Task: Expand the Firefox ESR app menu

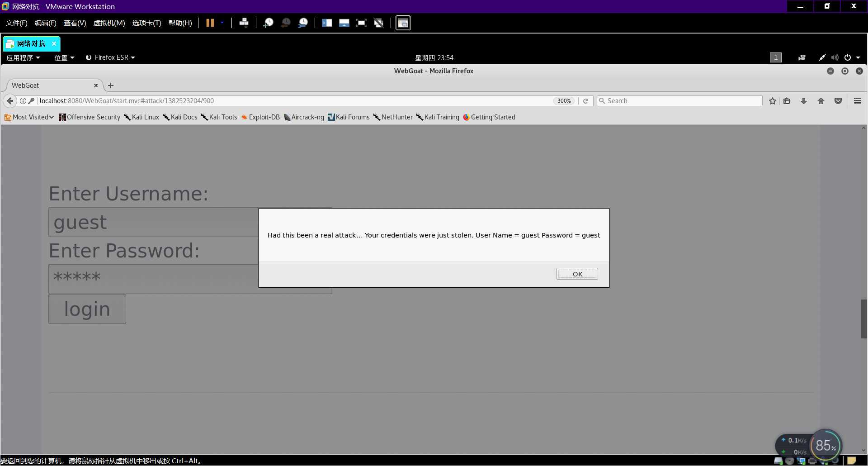Action: click(111, 57)
